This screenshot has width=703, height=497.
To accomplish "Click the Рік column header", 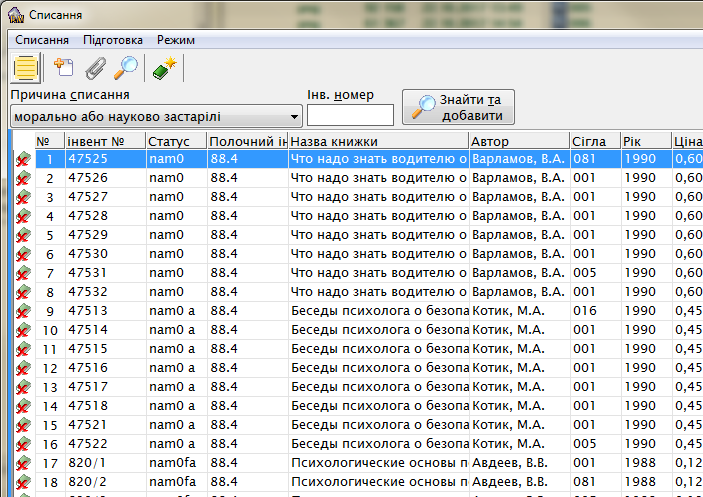I will click(644, 141).
